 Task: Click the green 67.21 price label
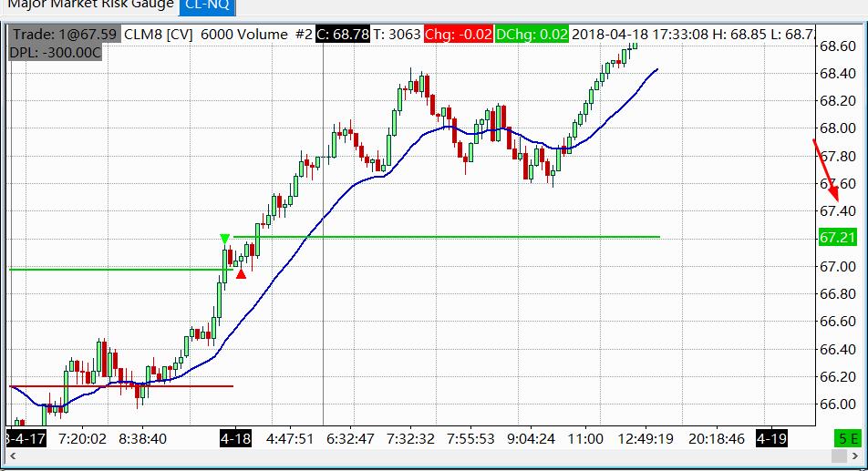pos(838,238)
